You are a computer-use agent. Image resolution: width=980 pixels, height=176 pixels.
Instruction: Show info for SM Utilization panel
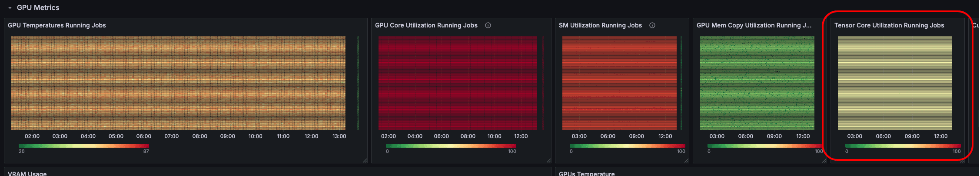[652, 25]
